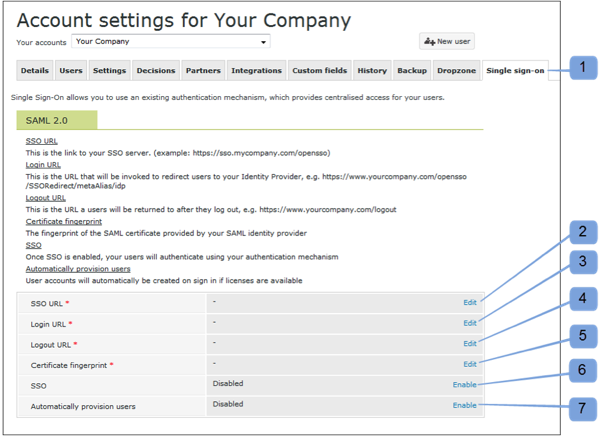Open the Users tab
The height and width of the screenshot is (436, 605).
point(71,71)
